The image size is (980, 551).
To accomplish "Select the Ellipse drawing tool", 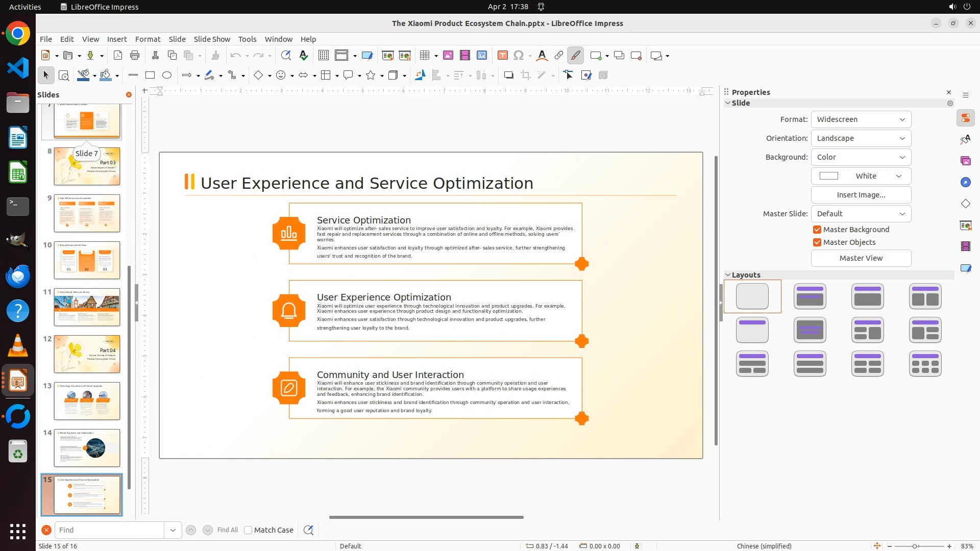I will click(167, 76).
